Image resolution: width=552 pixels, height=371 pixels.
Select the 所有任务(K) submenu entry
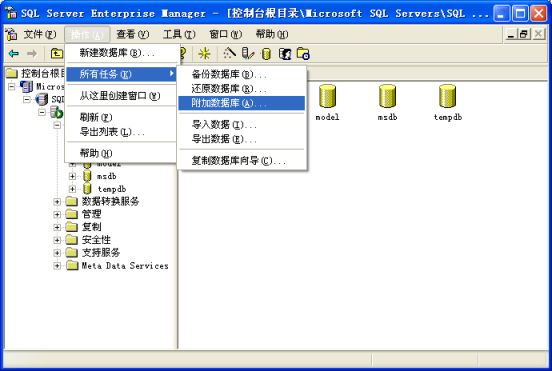[x=121, y=74]
